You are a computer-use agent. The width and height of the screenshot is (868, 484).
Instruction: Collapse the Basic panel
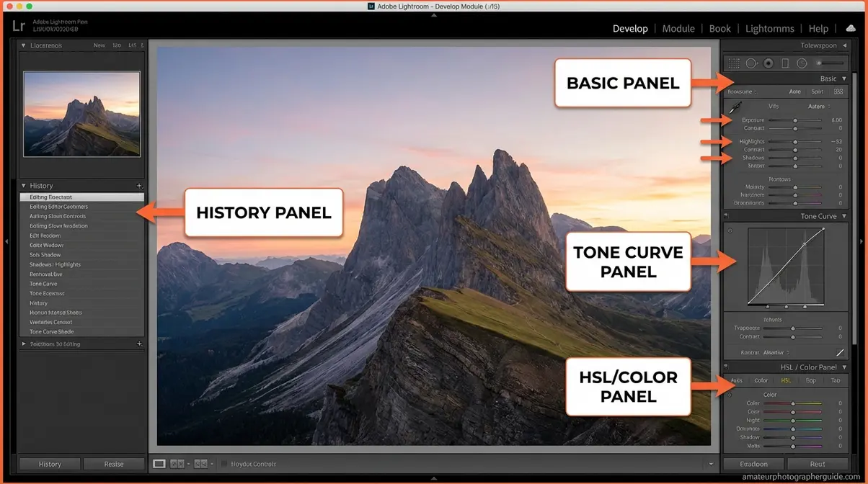point(844,79)
